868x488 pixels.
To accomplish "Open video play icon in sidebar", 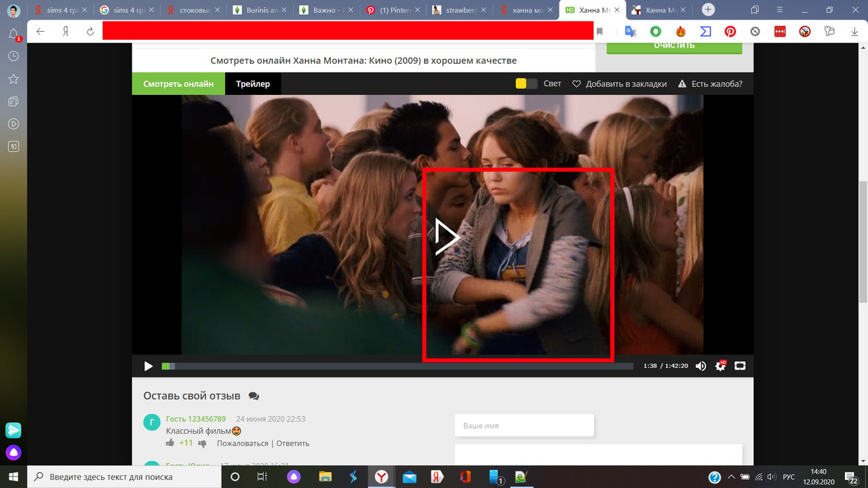I will point(14,124).
